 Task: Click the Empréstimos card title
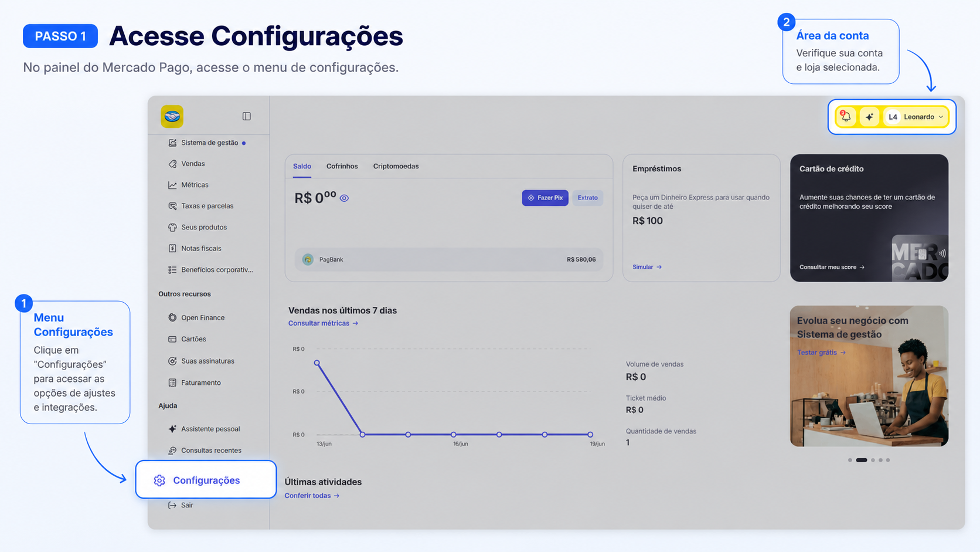click(x=656, y=168)
